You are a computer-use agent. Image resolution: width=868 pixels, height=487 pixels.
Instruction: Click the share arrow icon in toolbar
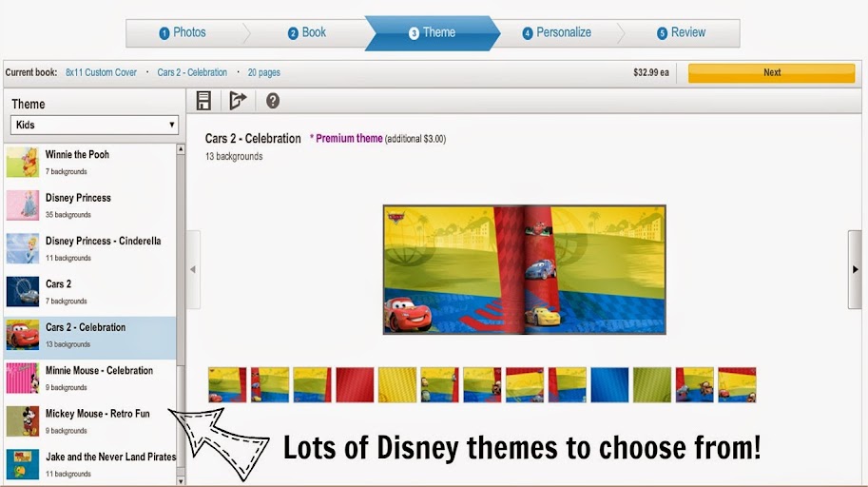tap(238, 100)
